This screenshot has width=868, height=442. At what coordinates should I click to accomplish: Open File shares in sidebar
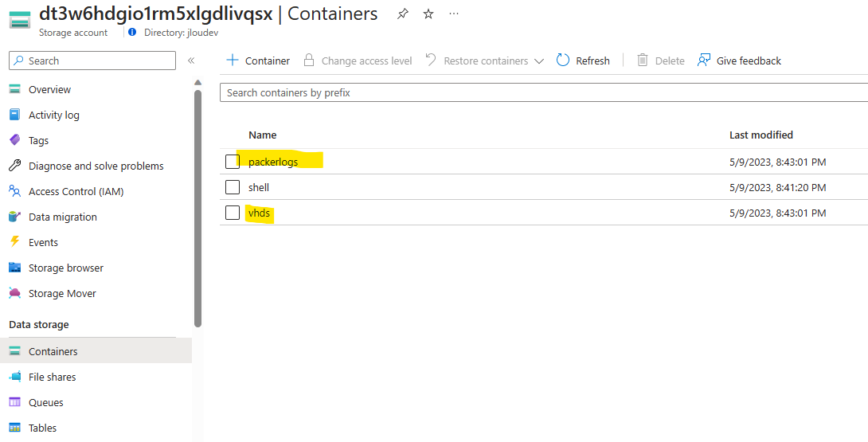coord(52,377)
